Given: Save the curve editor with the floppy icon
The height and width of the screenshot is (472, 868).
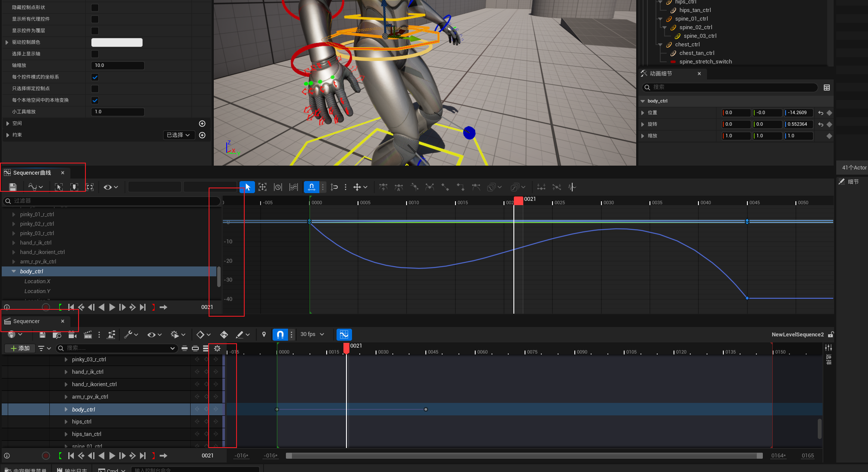Looking at the screenshot, I should pyautogui.click(x=12, y=187).
